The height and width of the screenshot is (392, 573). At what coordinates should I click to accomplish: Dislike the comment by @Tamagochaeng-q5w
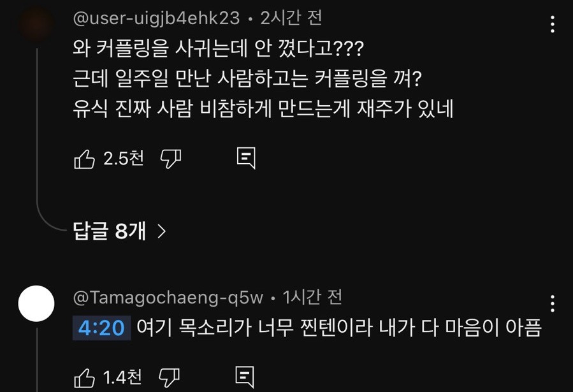coord(168,378)
